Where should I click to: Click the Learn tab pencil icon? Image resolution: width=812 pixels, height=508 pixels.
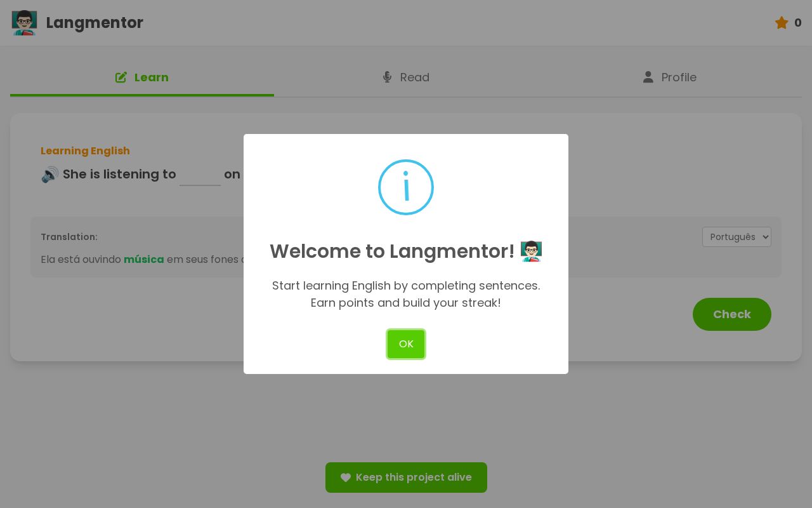[x=121, y=77]
